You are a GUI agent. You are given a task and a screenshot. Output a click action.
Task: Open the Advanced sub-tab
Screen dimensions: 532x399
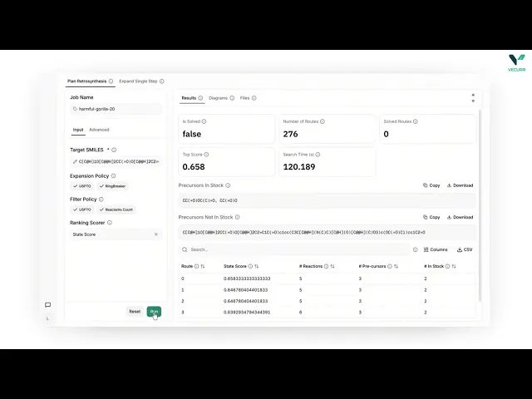point(99,130)
